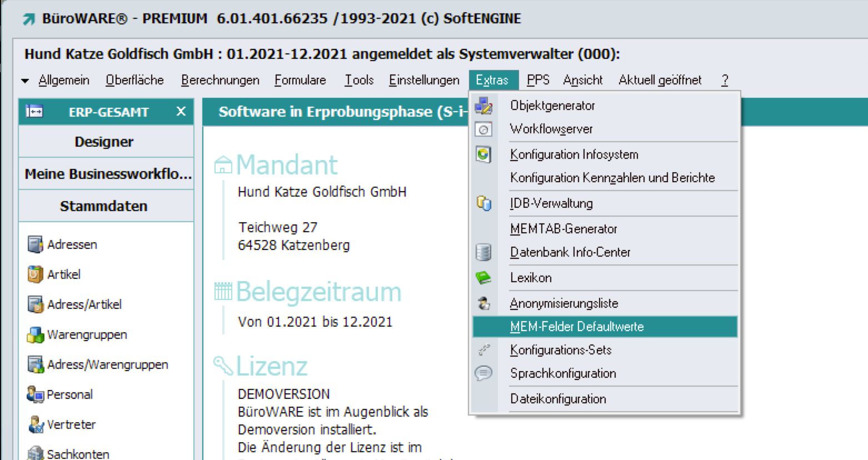
Task: Click the IDB-Verwaltung icon
Action: pos(483,203)
